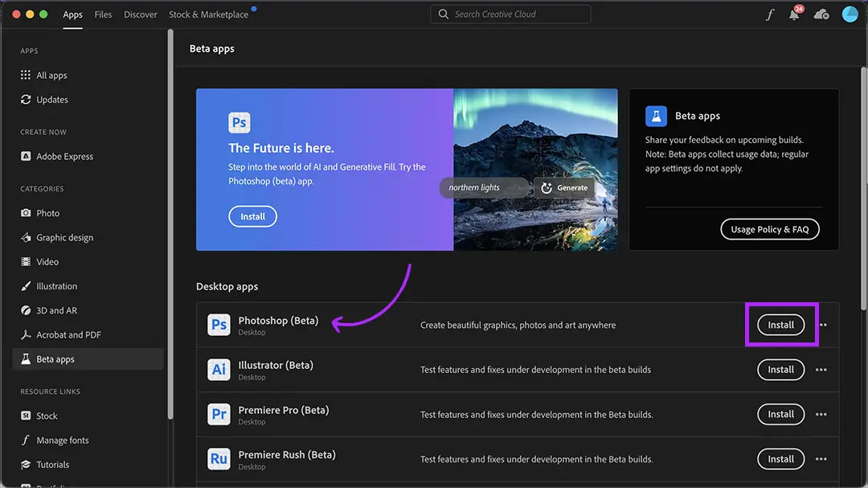Switch to the Files tab
Image resolution: width=868 pixels, height=488 pixels.
[103, 14]
